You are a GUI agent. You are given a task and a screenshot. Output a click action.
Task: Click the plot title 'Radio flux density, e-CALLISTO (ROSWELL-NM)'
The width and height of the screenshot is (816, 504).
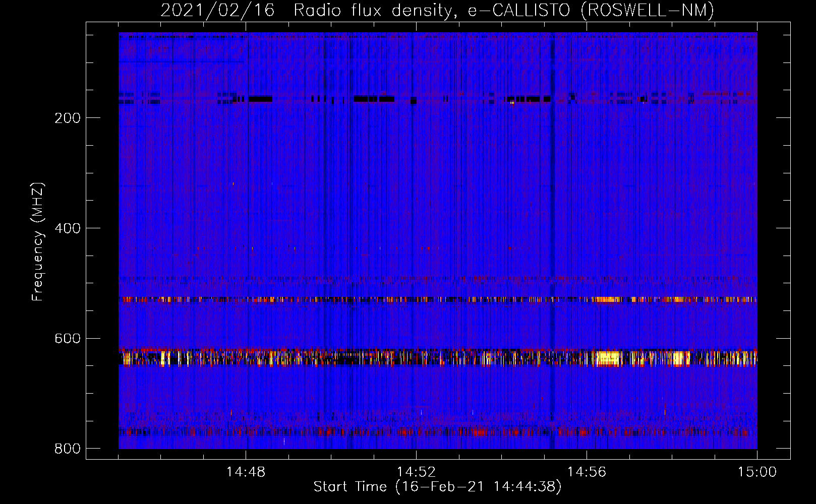coord(504,11)
